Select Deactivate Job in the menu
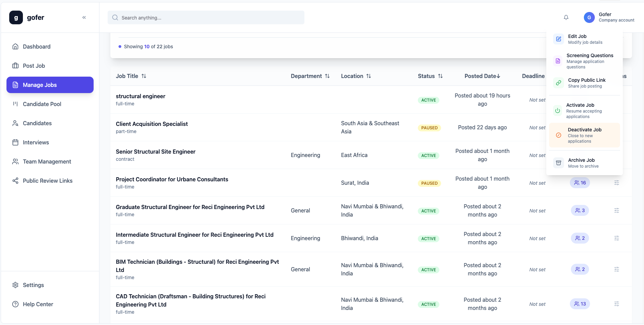 [x=584, y=135]
